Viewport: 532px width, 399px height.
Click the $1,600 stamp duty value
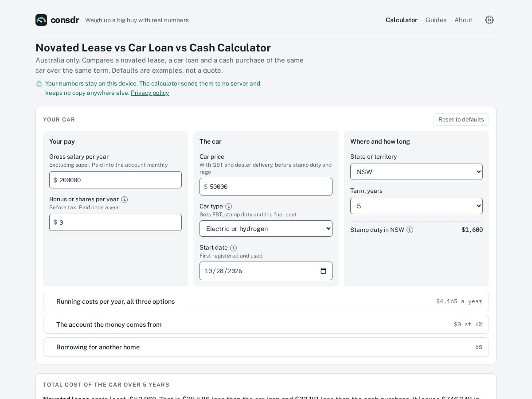[x=472, y=230]
